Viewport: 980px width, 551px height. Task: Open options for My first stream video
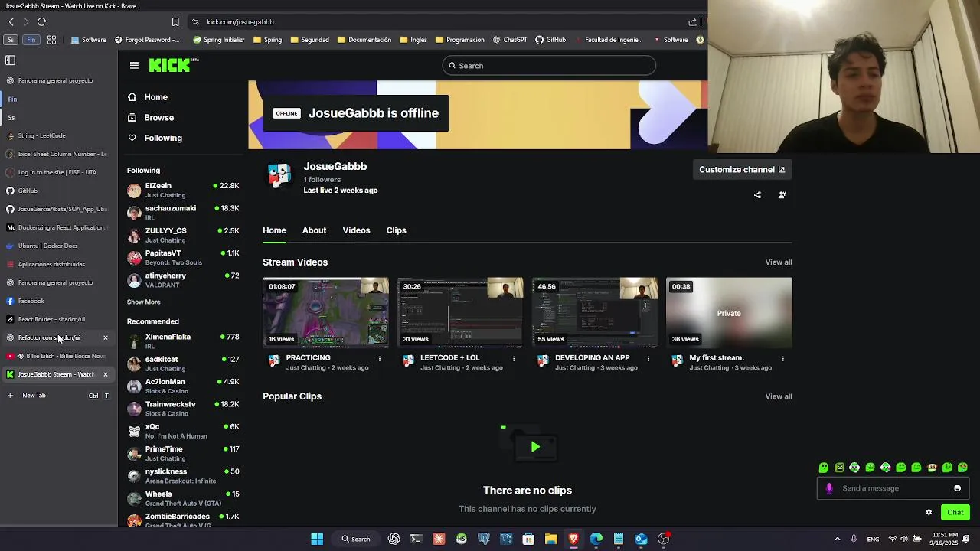coord(782,358)
